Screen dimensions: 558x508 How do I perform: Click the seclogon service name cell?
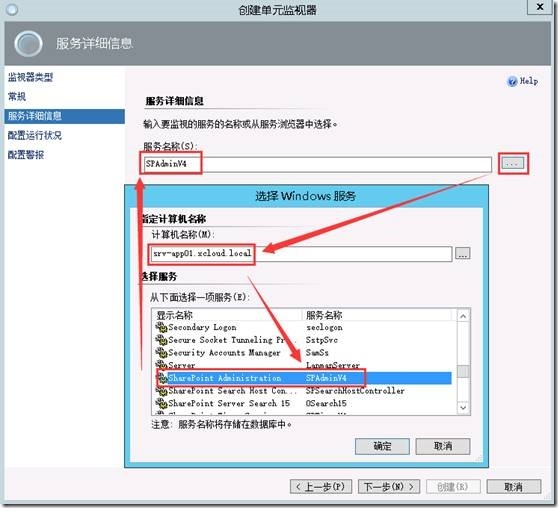coord(324,327)
